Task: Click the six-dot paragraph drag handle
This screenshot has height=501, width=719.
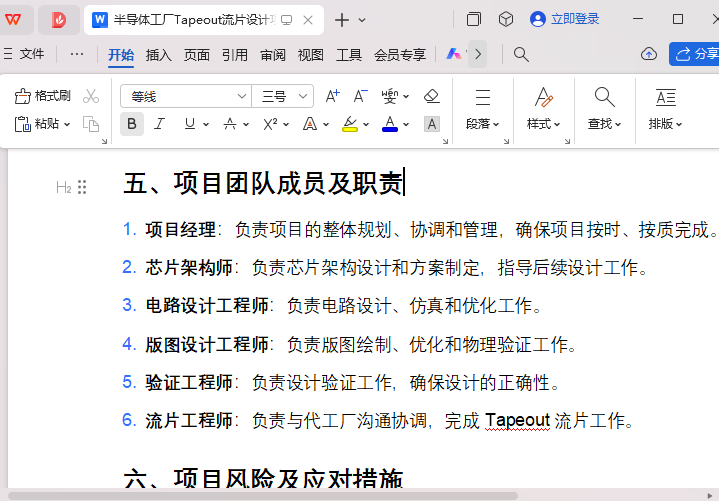Action: point(82,187)
